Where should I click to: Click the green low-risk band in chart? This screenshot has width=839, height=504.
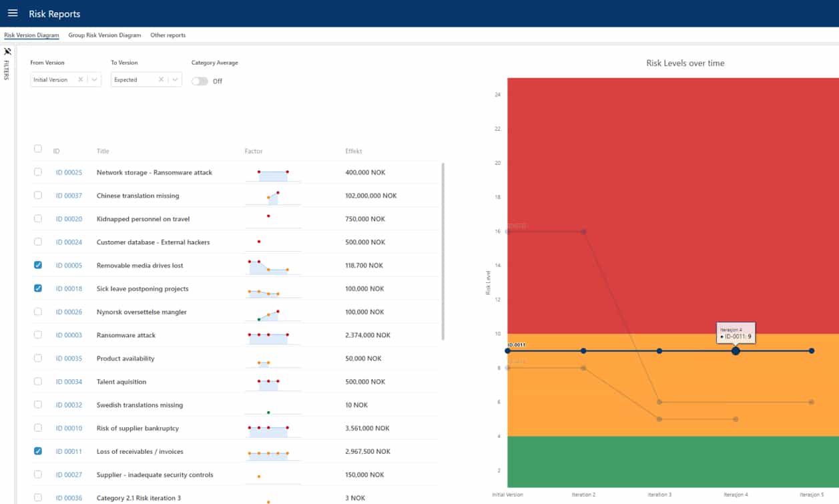tap(667, 462)
